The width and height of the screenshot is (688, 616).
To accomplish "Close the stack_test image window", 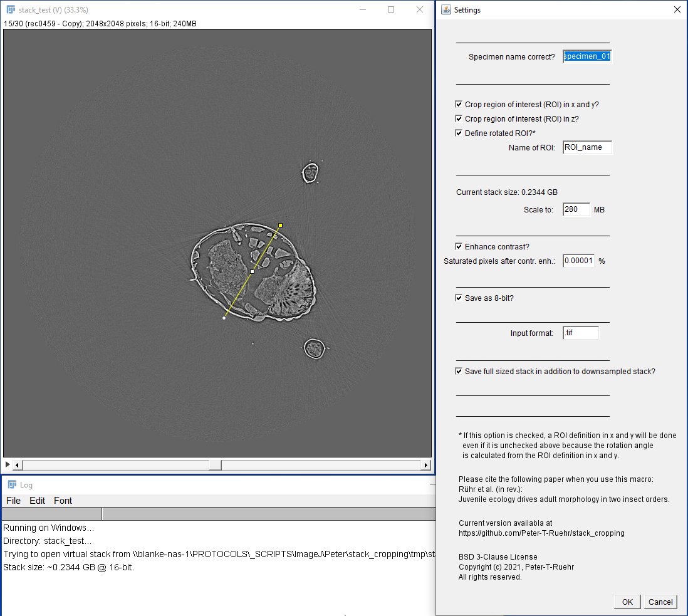I will pos(419,9).
